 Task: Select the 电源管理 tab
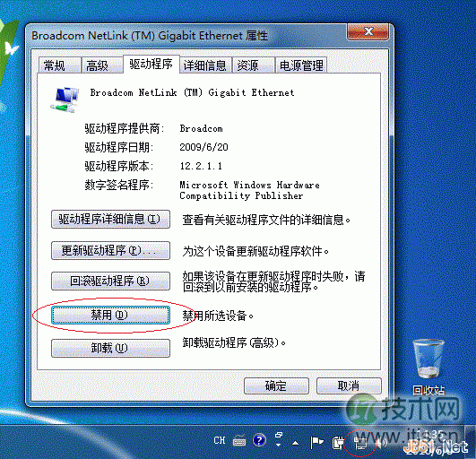(301, 65)
